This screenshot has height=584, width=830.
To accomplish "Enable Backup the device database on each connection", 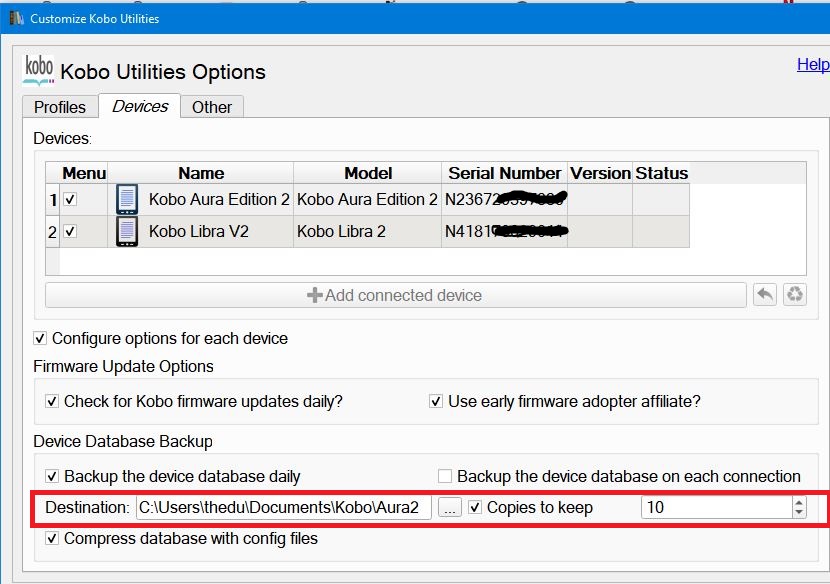I will (x=445, y=476).
